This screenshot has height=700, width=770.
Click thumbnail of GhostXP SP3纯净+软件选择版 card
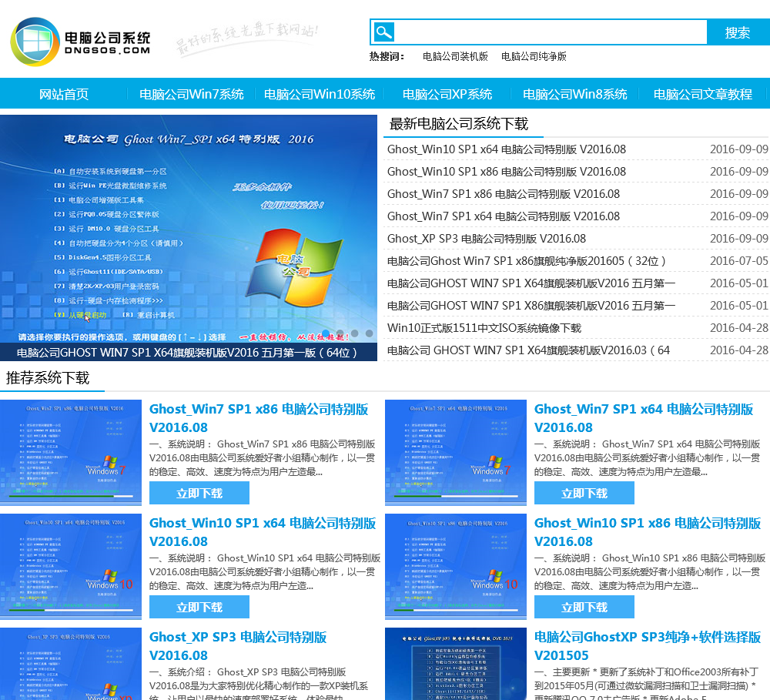tap(456, 664)
